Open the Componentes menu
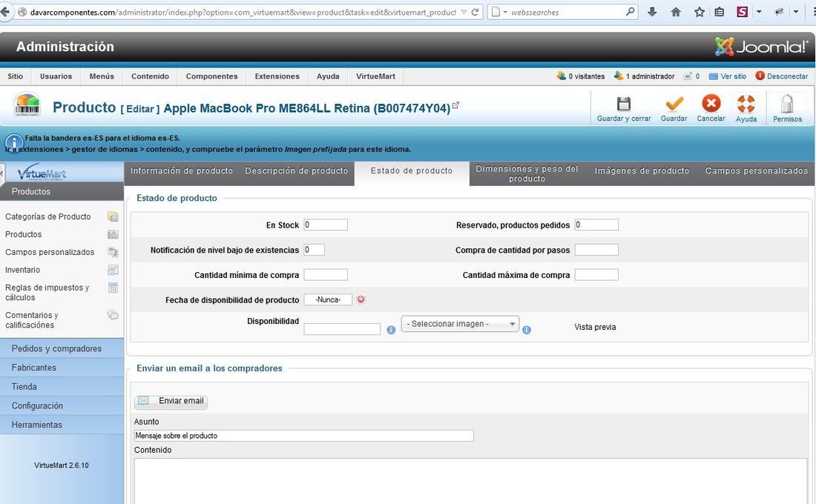 click(212, 76)
